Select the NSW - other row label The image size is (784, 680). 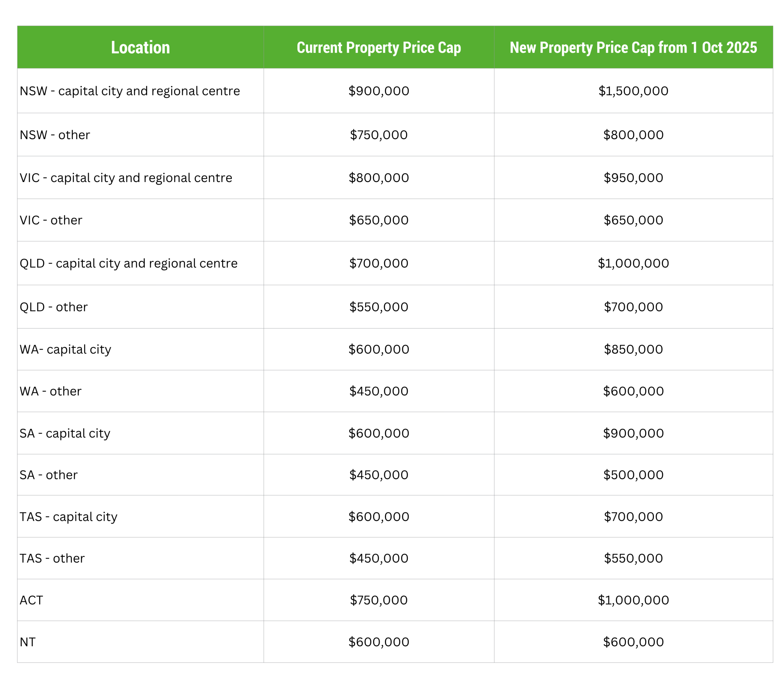coord(55,135)
